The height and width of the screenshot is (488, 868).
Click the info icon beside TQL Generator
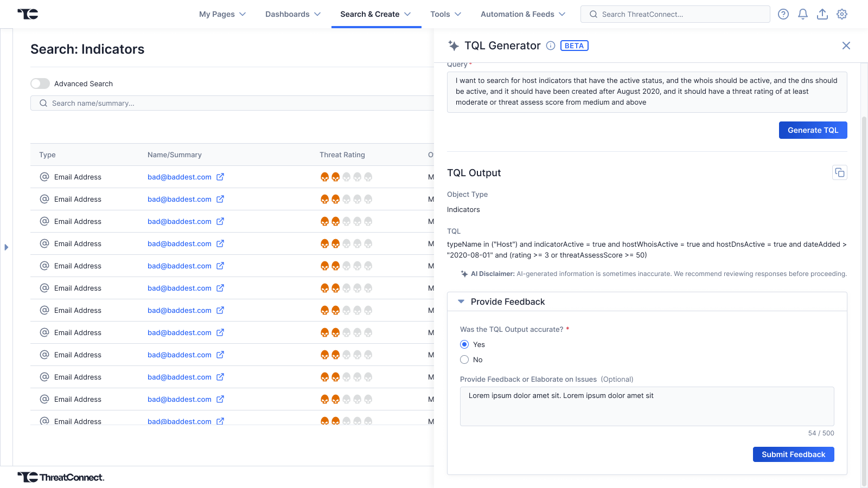[550, 46]
